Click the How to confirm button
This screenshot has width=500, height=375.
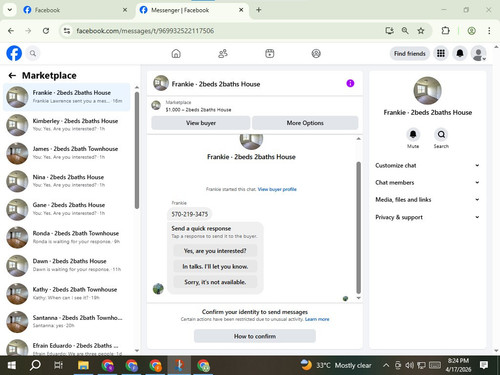pyautogui.click(x=255, y=336)
